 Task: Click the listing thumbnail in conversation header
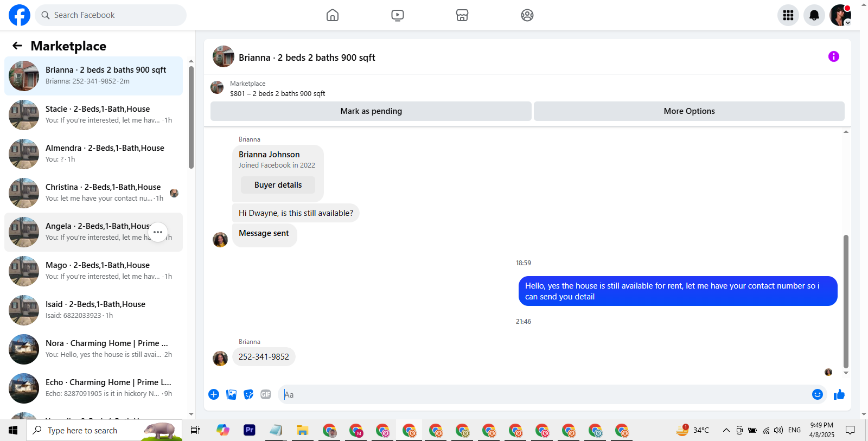click(x=224, y=56)
